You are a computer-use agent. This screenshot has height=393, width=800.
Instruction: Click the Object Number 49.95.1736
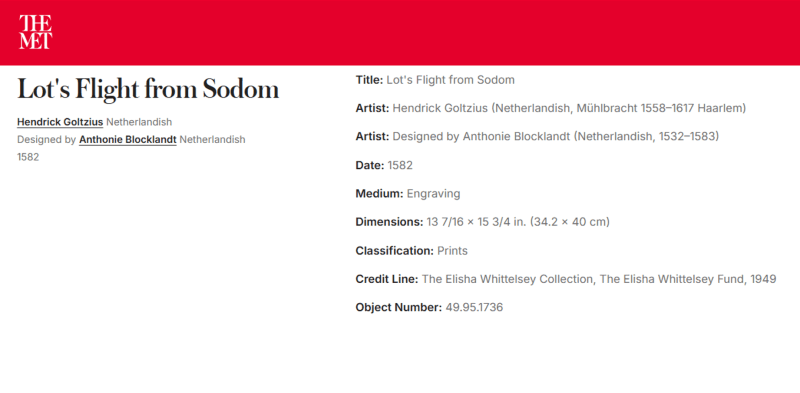pyautogui.click(x=474, y=308)
